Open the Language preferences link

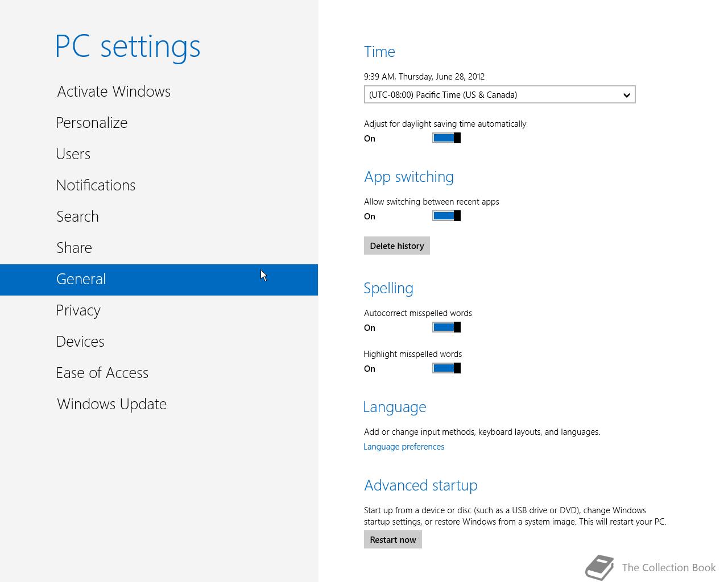point(404,447)
